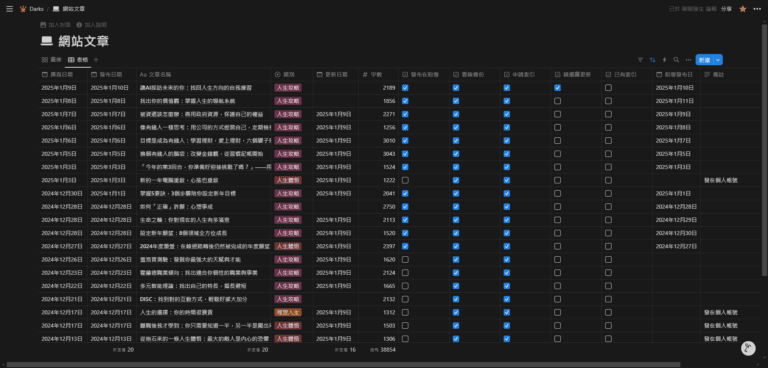Viewport: 768px width, 368px height.
Task: Expand the arrow next to 新建 button
Action: coord(719,60)
